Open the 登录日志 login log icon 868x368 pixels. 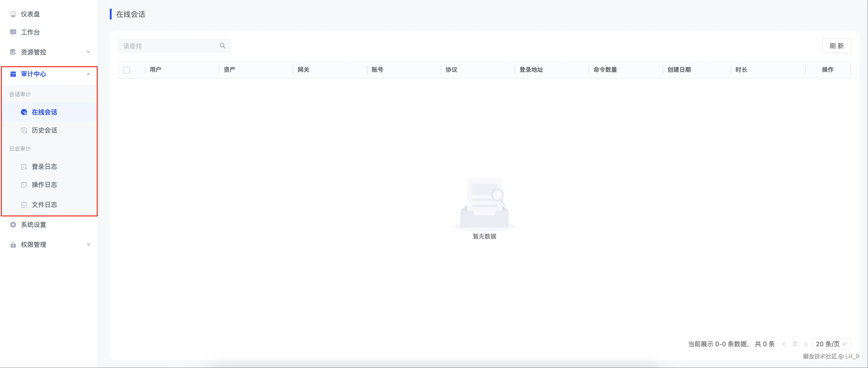(24, 166)
